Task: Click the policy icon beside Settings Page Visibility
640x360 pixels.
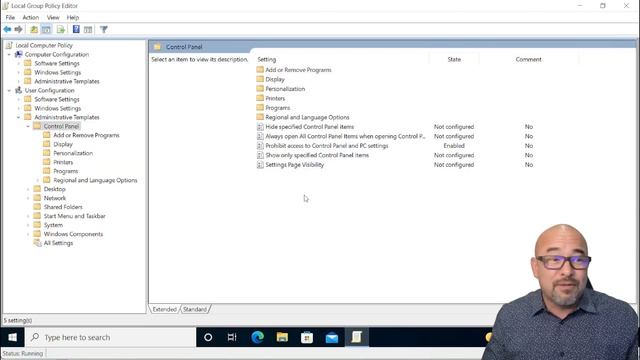Action: coord(260,164)
